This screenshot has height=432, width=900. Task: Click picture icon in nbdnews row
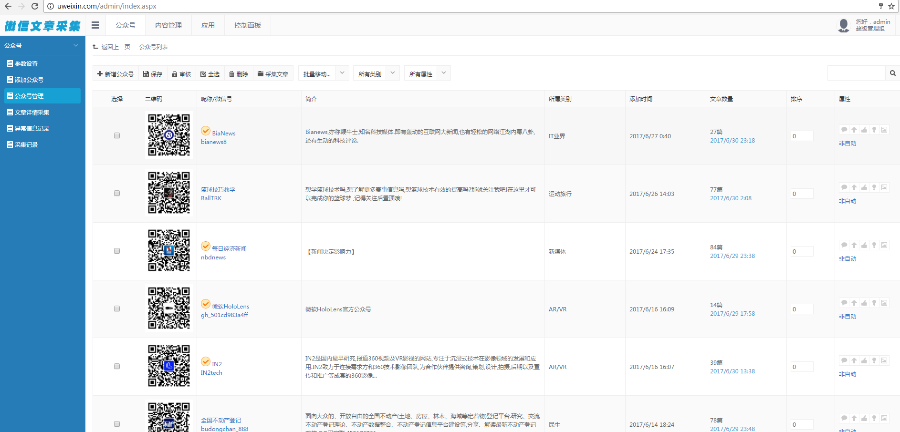[x=884, y=245]
